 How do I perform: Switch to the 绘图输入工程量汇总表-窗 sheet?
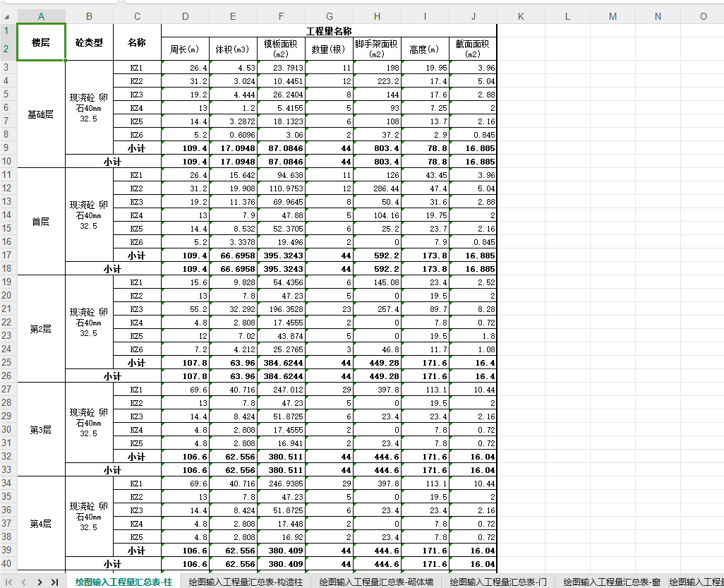pos(612,582)
